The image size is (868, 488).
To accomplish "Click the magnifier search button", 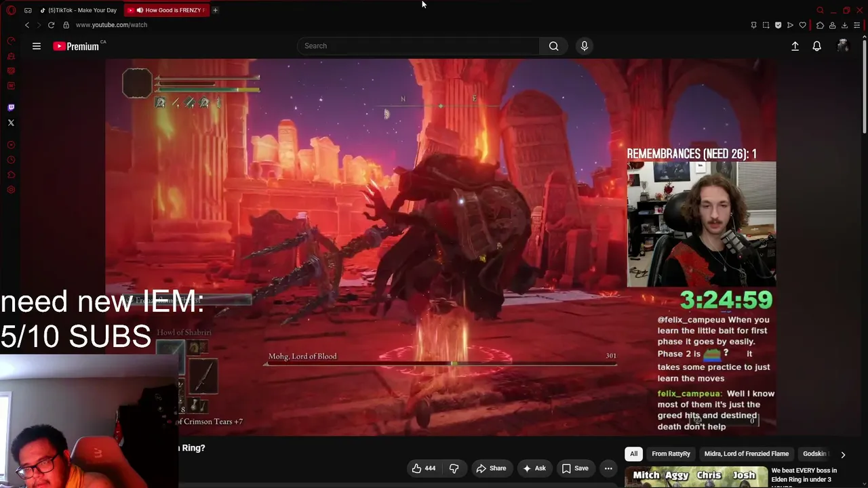I will [554, 46].
